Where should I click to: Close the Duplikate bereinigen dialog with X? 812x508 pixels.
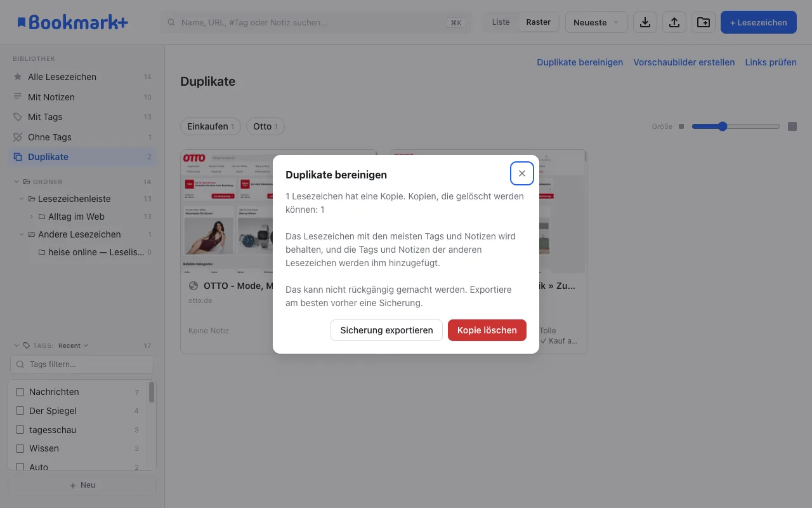pos(522,173)
